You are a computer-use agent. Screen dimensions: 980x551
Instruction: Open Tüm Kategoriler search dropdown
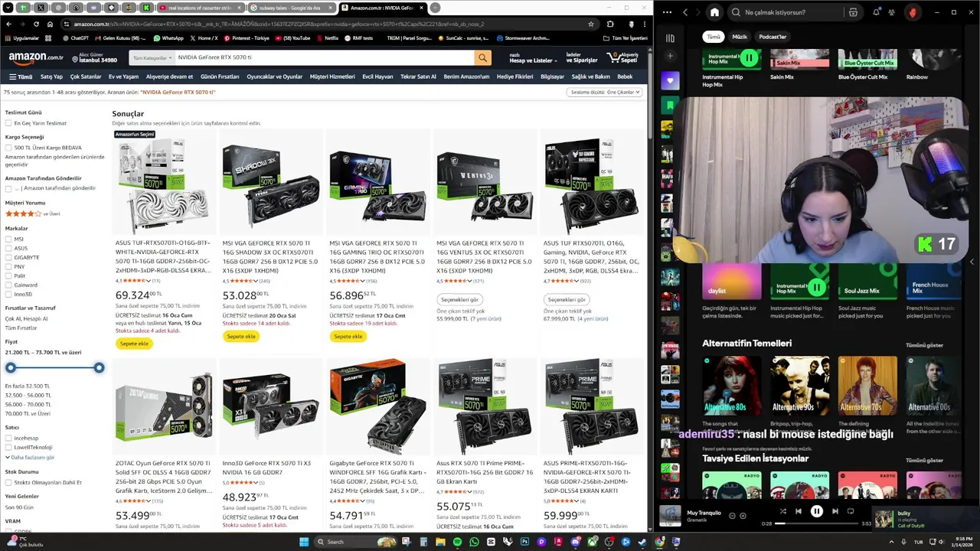click(152, 57)
